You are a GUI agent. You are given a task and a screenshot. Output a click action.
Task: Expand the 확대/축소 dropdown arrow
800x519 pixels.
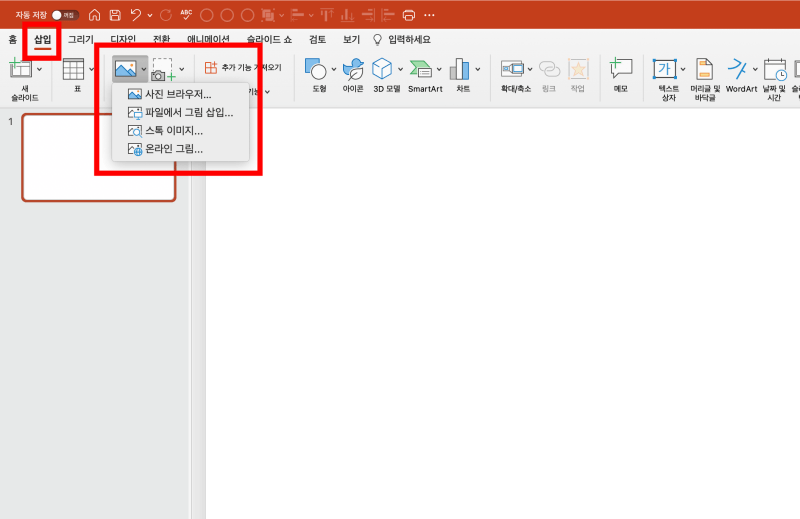[530, 69]
